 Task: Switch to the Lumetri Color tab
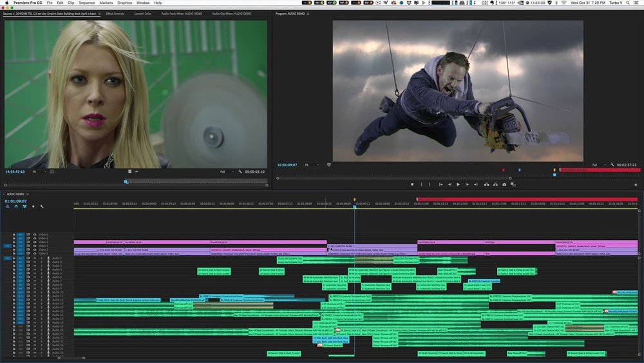(142, 14)
